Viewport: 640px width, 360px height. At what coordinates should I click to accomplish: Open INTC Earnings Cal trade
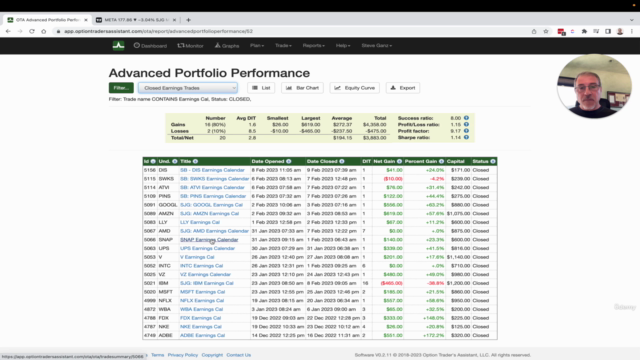[x=202, y=266]
